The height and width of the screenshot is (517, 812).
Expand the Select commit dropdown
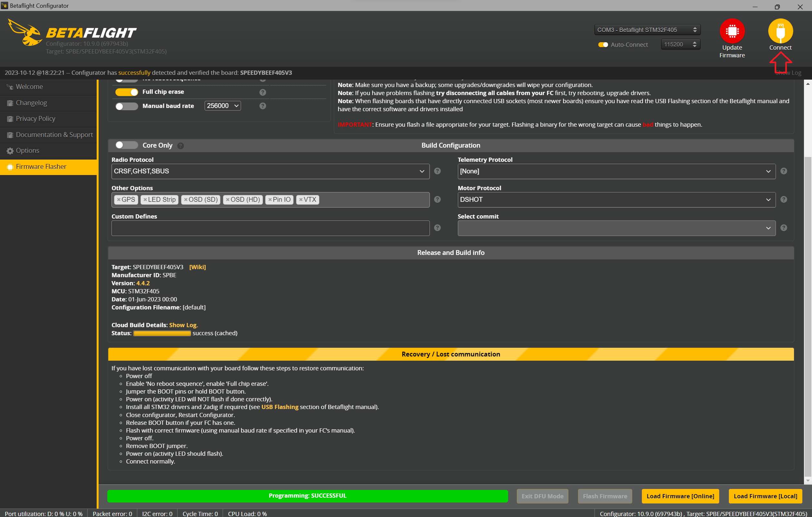pos(616,228)
